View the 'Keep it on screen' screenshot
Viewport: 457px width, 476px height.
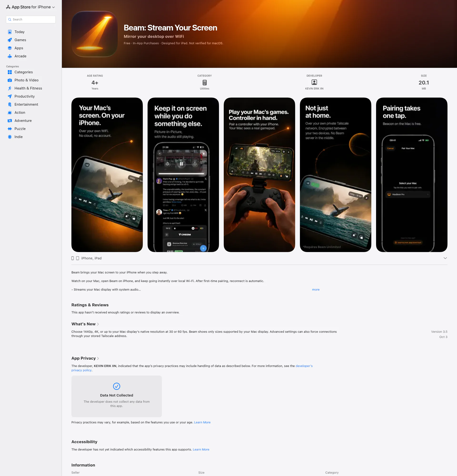click(183, 175)
